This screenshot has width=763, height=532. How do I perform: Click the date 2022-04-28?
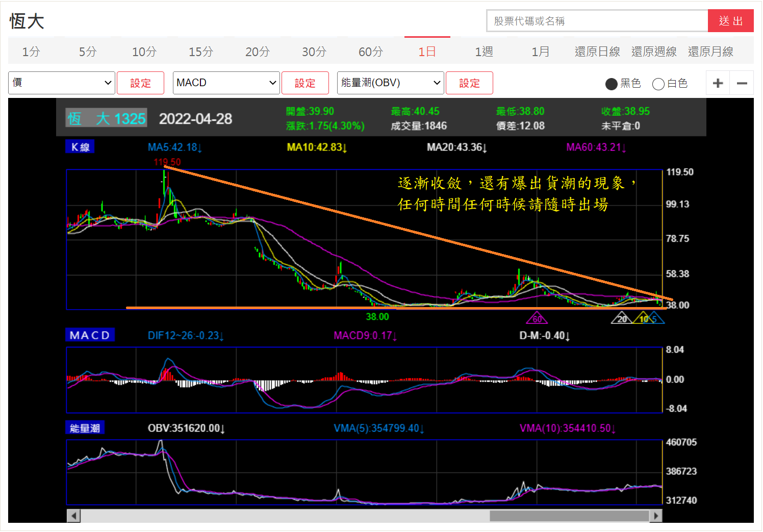195,119
